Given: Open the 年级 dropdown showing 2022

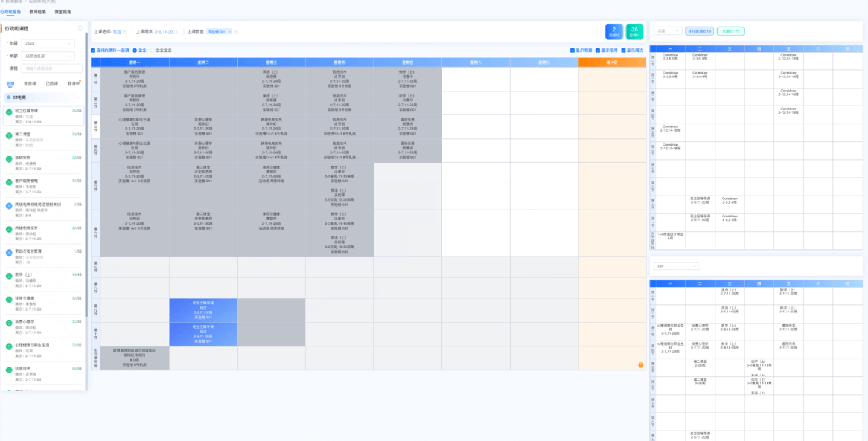Looking at the screenshot, I should [x=48, y=43].
